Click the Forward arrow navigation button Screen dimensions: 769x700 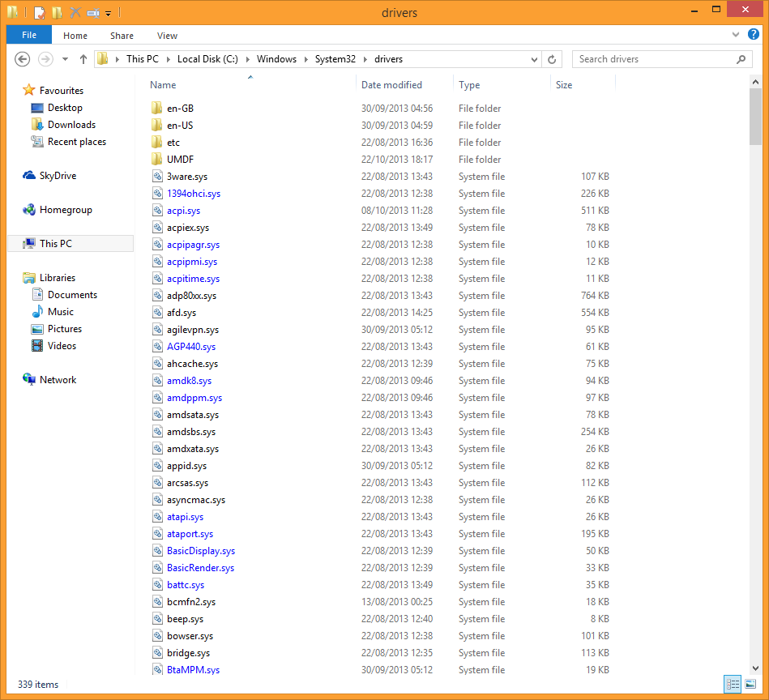pos(45,59)
